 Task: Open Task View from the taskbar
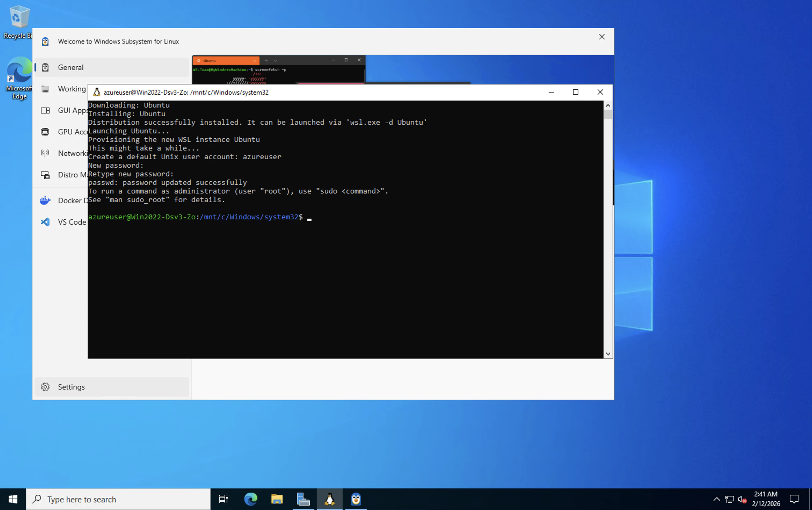tap(223, 499)
